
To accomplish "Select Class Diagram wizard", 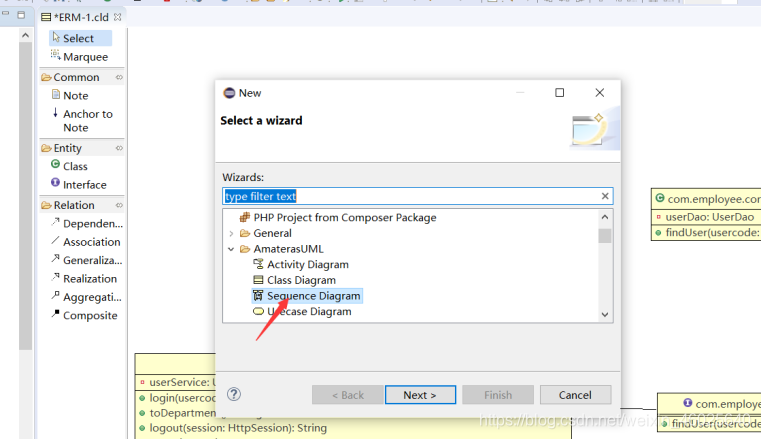I will [x=295, y=280].
